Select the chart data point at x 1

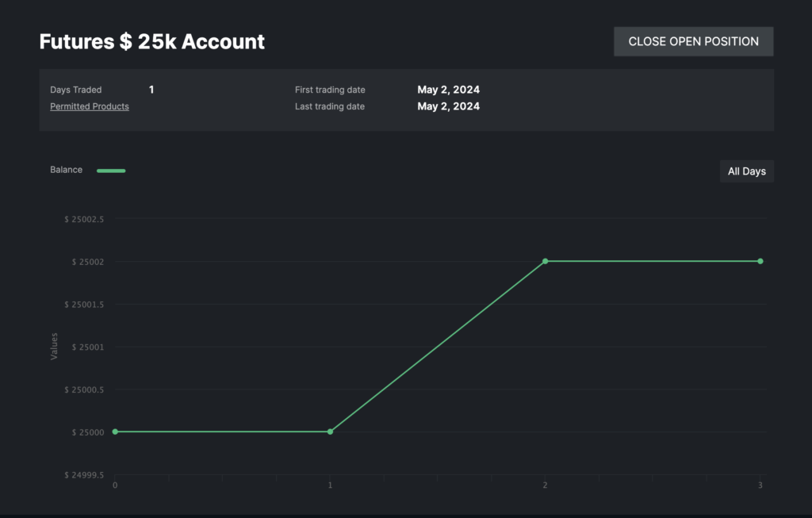[331, 432]
